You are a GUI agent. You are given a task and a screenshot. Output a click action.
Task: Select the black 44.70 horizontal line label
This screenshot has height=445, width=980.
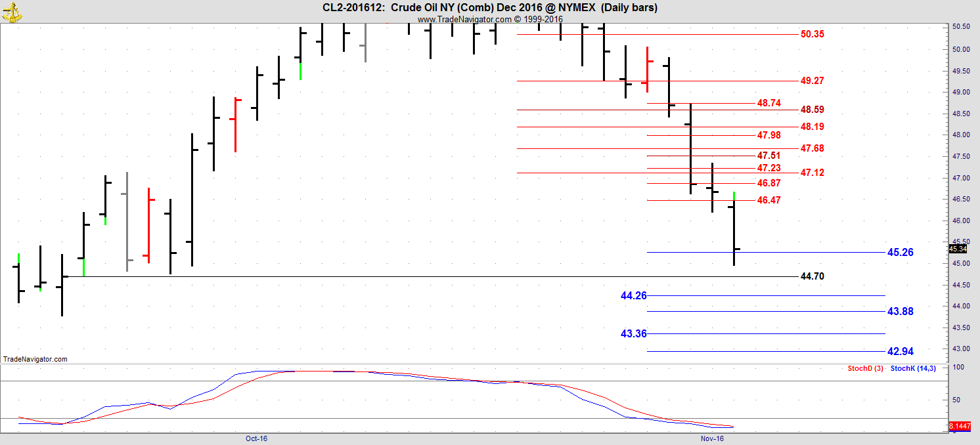[x=812, y=276]
